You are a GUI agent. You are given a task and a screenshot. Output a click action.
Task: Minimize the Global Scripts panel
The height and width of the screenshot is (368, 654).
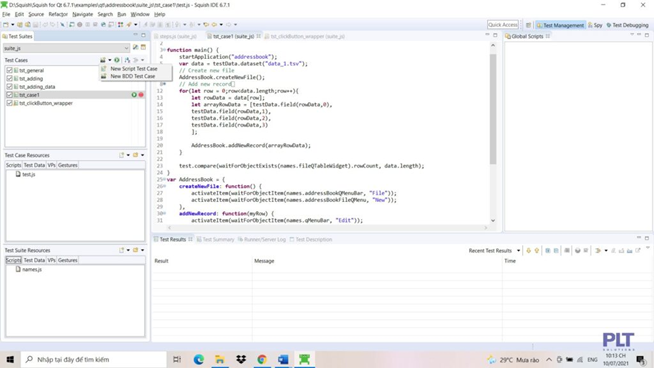(639, 35)
